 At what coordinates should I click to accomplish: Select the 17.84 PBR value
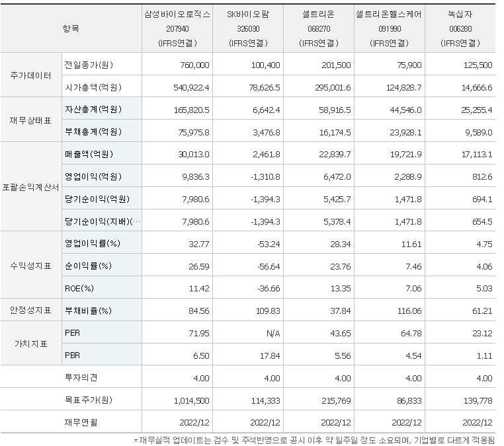(270, 356)
